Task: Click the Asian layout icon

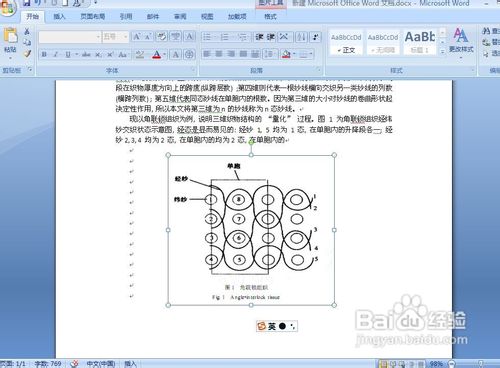Action: point(284,37)
